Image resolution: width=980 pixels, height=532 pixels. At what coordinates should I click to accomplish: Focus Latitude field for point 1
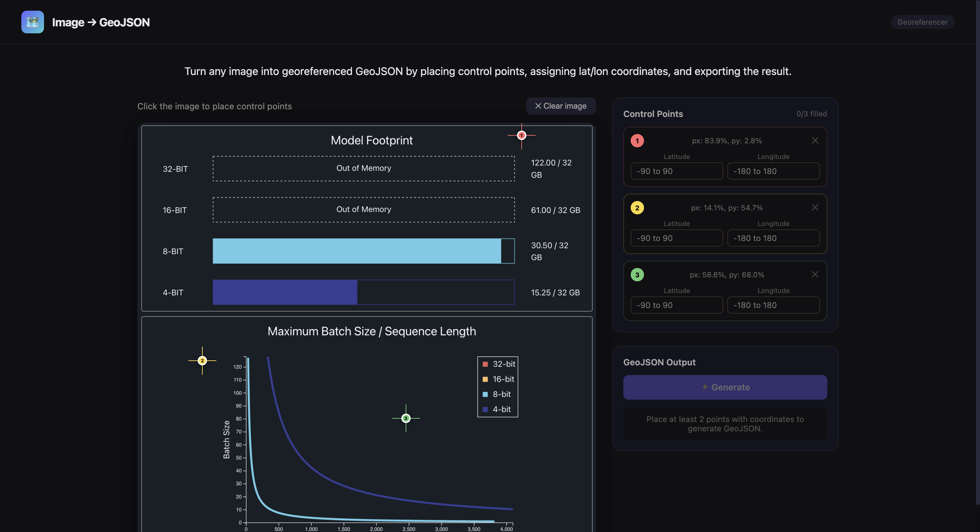[x=676, y=171]
